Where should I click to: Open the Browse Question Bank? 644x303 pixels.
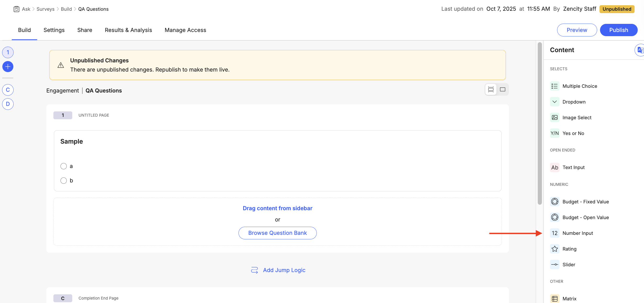pos(277,233)
